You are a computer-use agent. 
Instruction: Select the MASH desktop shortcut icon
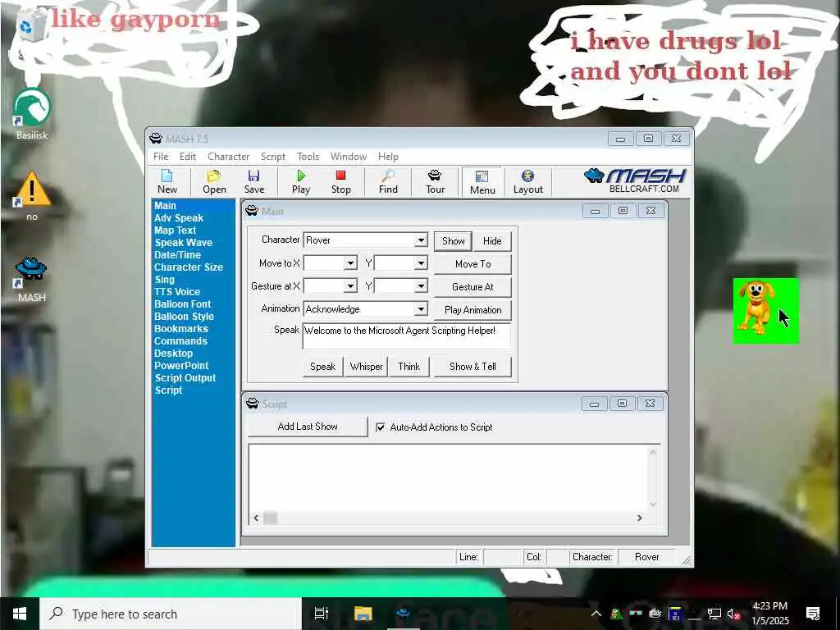tap(32, 280)
